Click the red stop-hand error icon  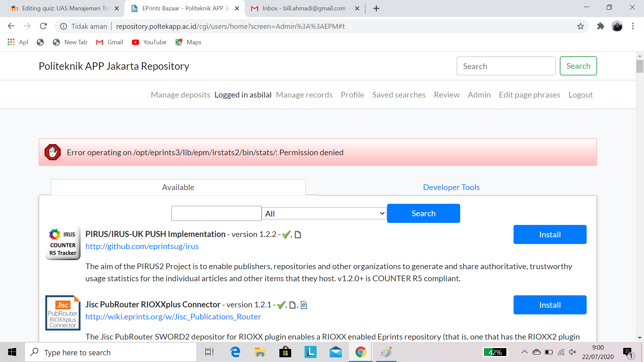pyautogui.click(x=53, y=152)
